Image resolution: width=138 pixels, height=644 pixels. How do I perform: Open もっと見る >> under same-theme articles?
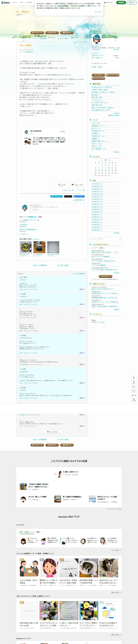coord(24,234)
